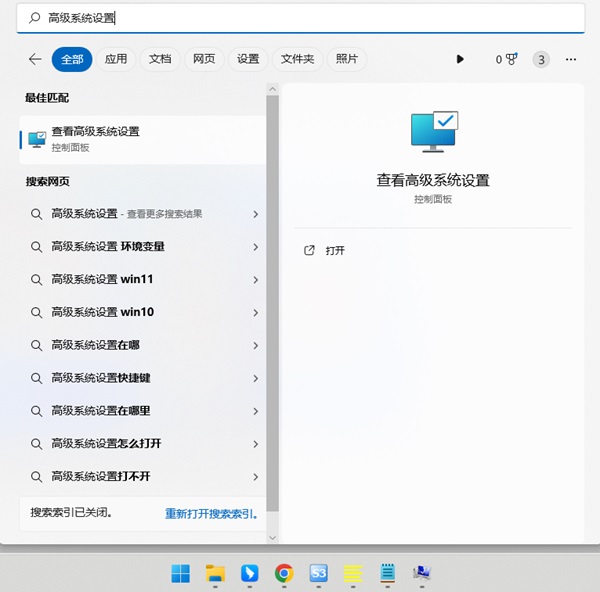The width and height of the screenshot is (600, 592).
Task: Select the 全部 filter tab
Action: coord(72,59)
